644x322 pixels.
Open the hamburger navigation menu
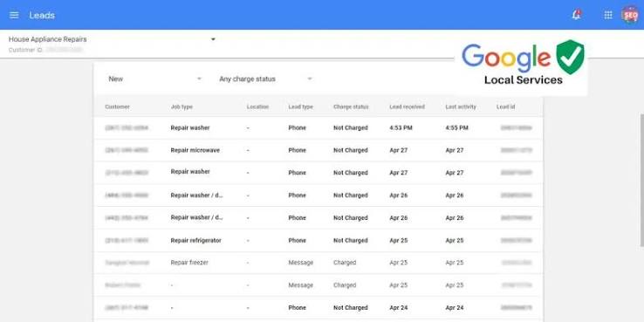[x=14, y=15]
